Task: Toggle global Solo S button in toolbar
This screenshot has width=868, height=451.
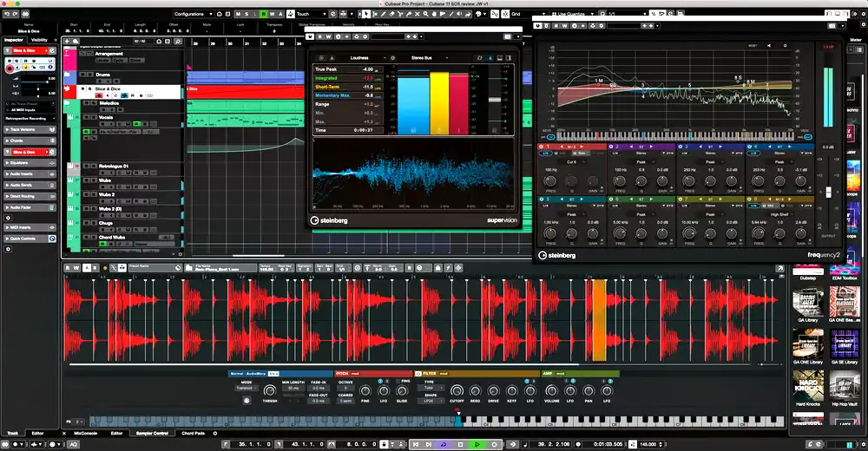Action: pos(247,14)
